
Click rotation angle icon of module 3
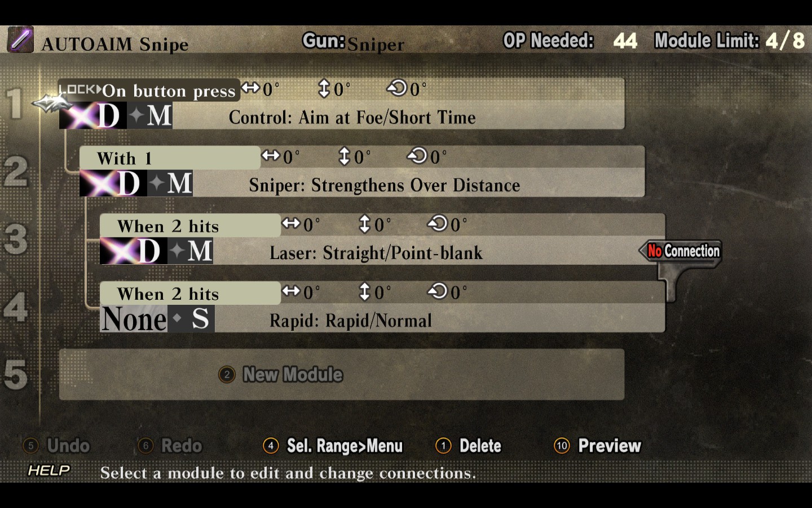click(x=438, y=224)
